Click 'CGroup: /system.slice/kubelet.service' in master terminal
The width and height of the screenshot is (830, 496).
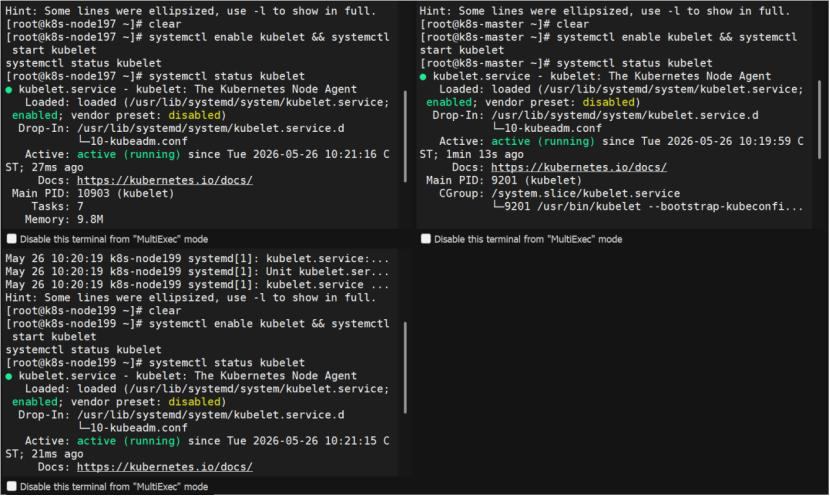point(560,193)
